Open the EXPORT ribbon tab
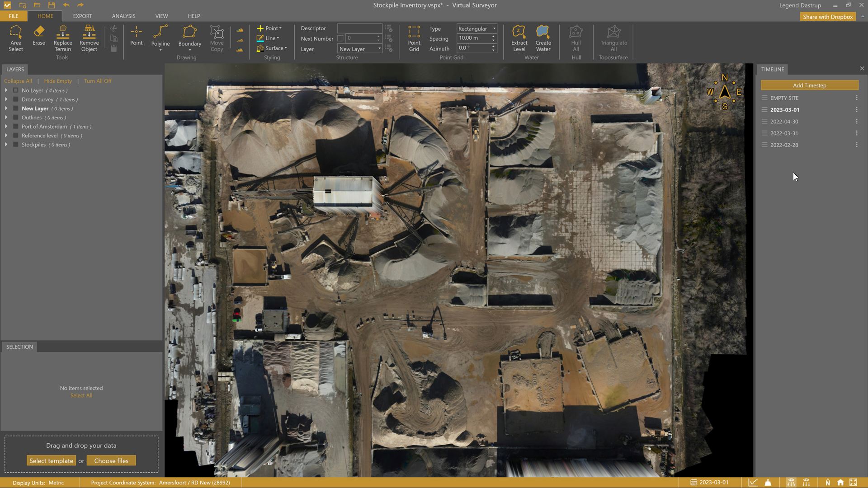This screenshot has width=868, height=488. [x=82, y=16]
